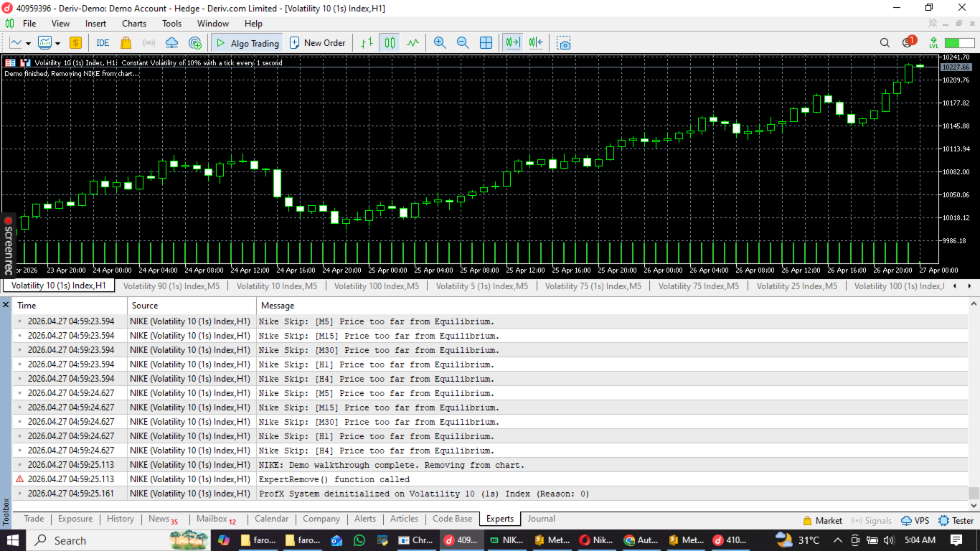Open the Journal tab in Toolbox
Viewport: 980px width, 551px height.
tap(542, 519)
